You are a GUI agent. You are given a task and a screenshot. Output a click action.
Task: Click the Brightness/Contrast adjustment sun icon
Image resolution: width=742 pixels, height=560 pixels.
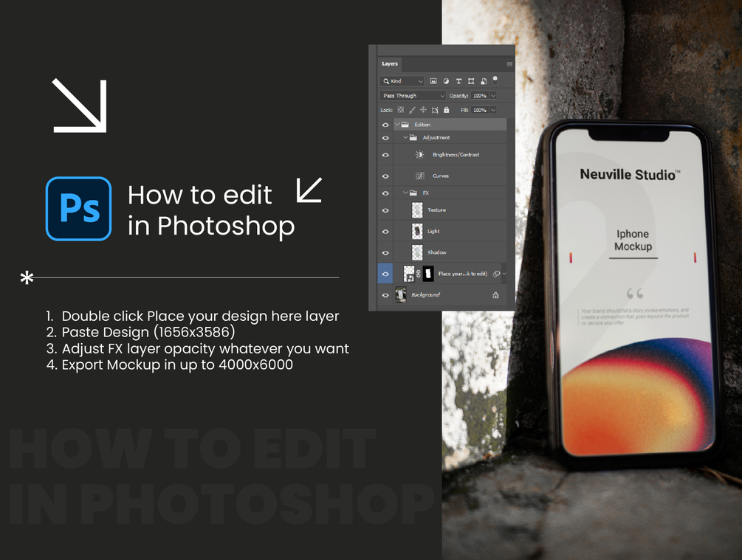click(x=419, y=155)
